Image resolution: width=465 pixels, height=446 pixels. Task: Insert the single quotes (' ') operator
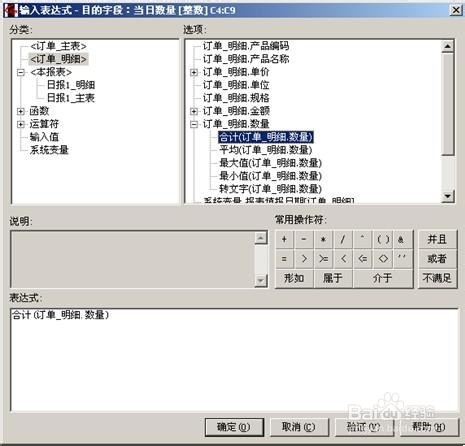402,259
